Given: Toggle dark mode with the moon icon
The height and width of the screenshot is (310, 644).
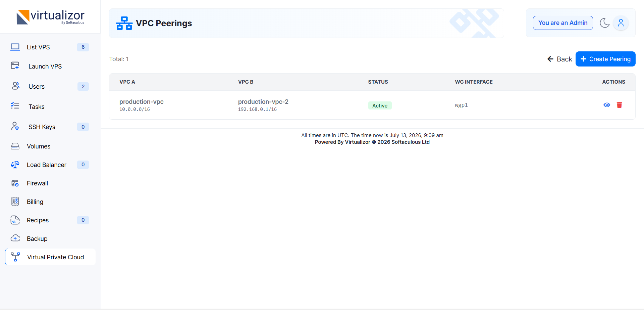Looking at the screenshot, I should [604, 23].
